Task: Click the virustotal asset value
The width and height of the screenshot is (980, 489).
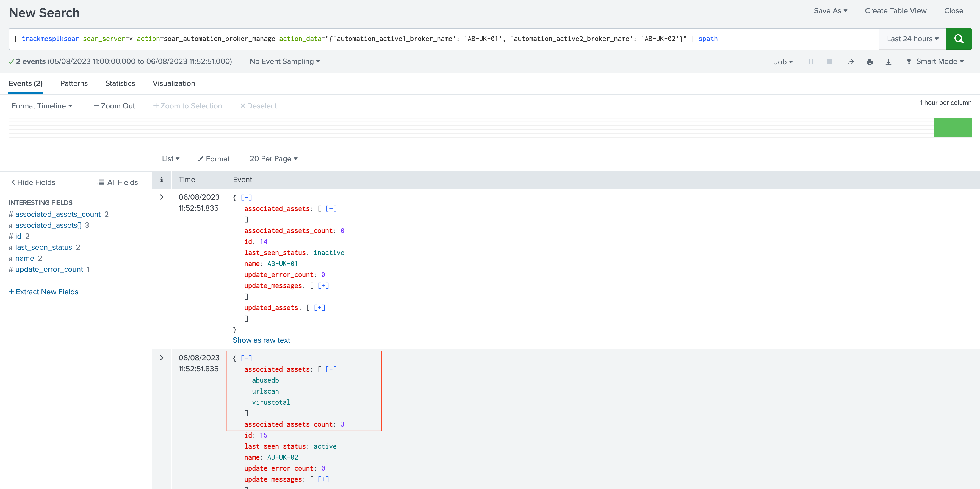Action: (271, 403)
